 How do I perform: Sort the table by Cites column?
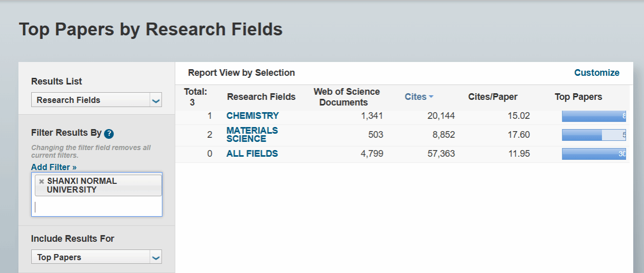(418, 97)
